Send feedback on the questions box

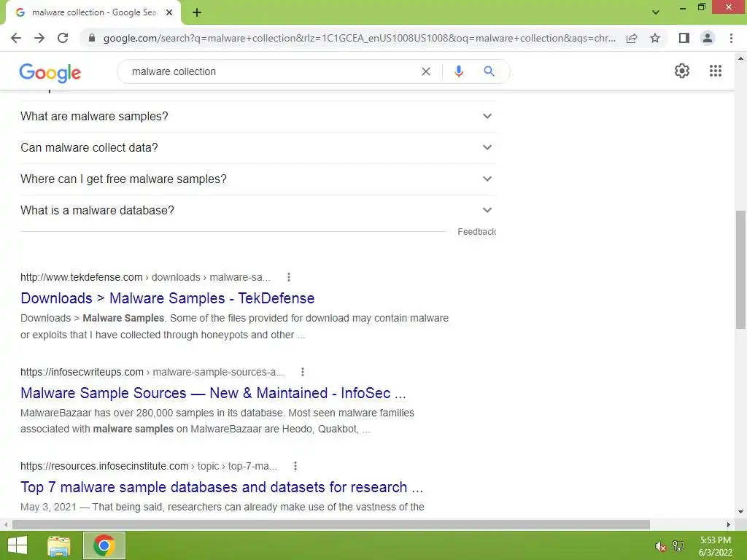tap(476, 231)
